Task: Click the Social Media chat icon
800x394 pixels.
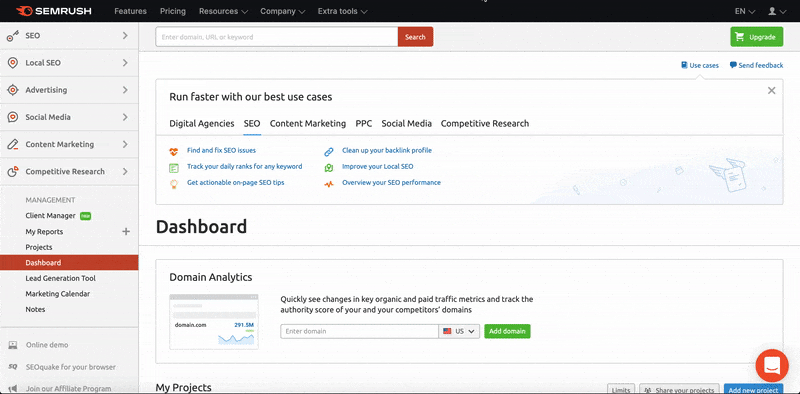Action: coord(13,117)
